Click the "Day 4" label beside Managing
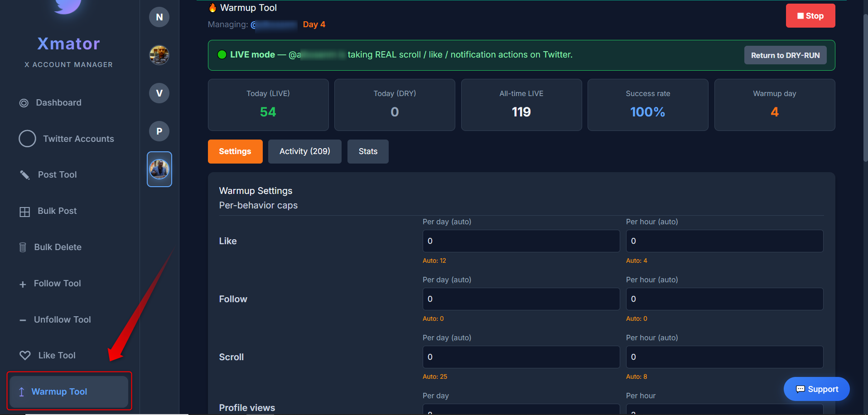Screen dimensions: 868x415 (314, 24)
